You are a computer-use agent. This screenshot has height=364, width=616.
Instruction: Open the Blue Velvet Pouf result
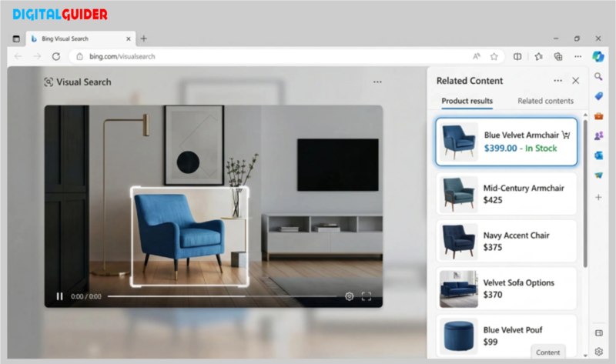507,336
